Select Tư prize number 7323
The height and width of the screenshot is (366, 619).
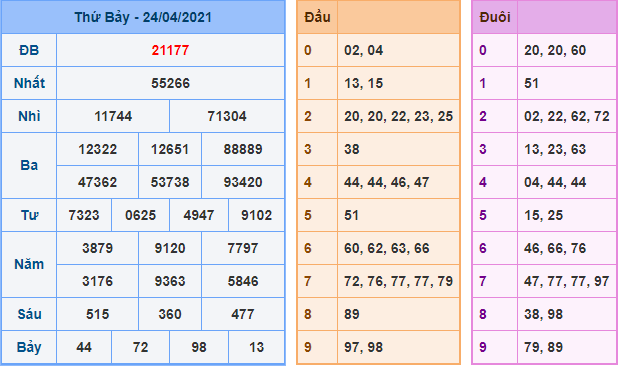(84, 215)
